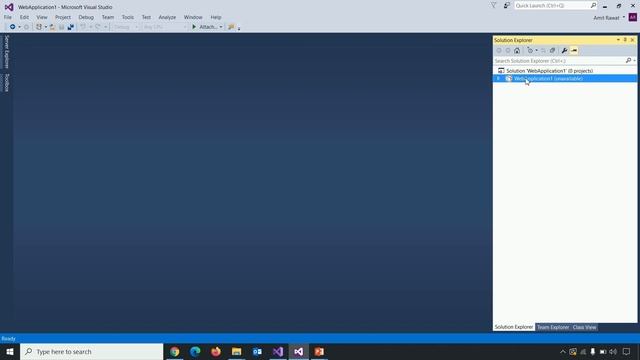This screenshot has width=640, height=360.
Task: Click the Quick Launch magnifier icon
Action: (x=593, y=5)
